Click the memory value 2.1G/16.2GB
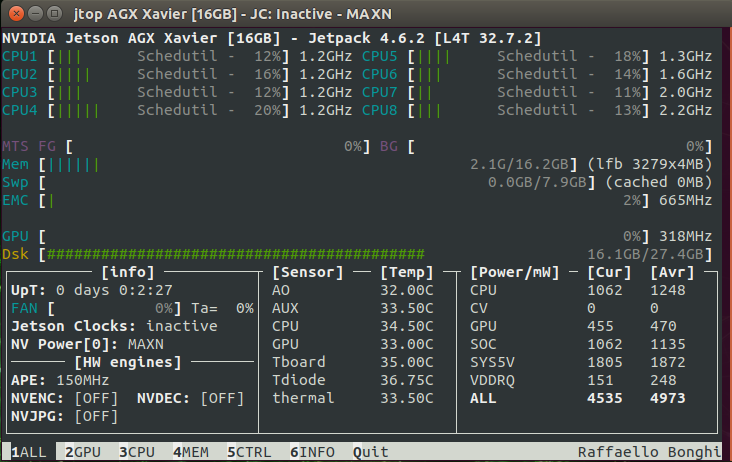This screenshot has height=462, width=732. tap(519, 165)
